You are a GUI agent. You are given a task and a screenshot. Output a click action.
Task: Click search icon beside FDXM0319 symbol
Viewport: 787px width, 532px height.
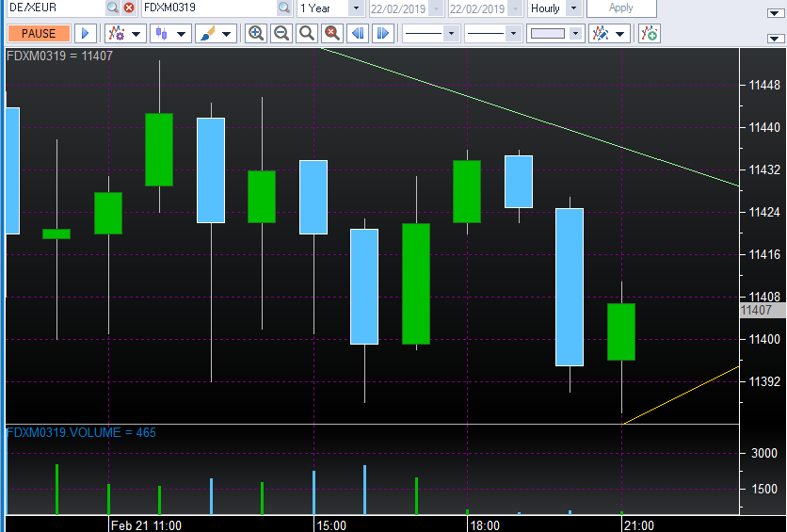(x=284, y=8)
